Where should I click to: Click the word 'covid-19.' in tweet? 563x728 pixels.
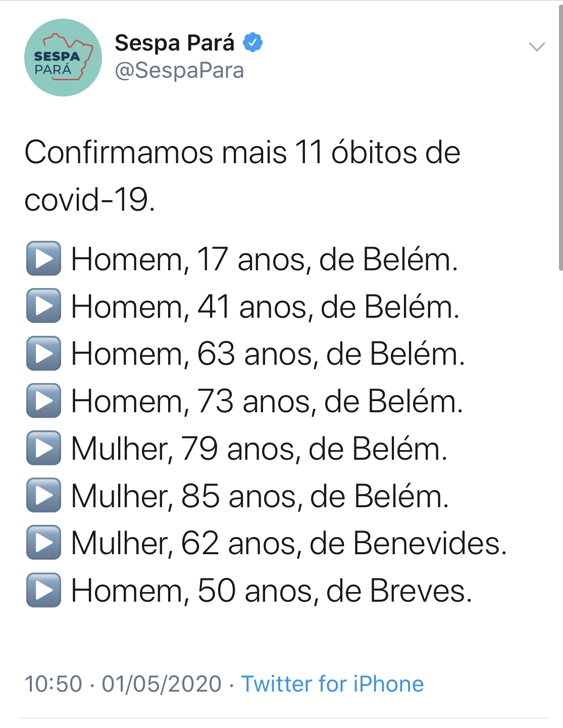click(x=90, y=200)
